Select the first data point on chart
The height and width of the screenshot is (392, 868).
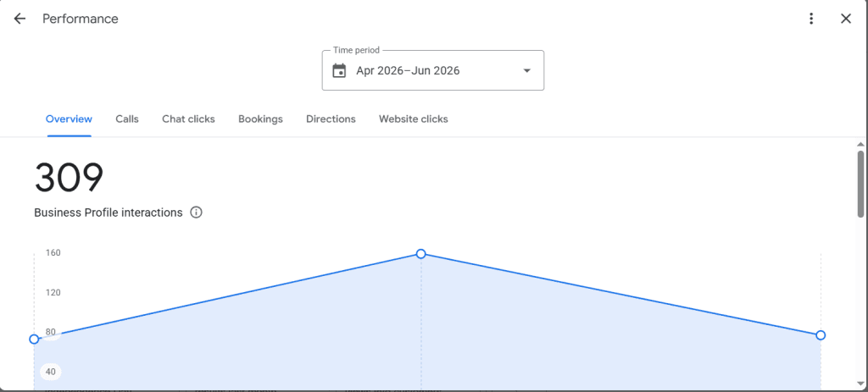34,339
